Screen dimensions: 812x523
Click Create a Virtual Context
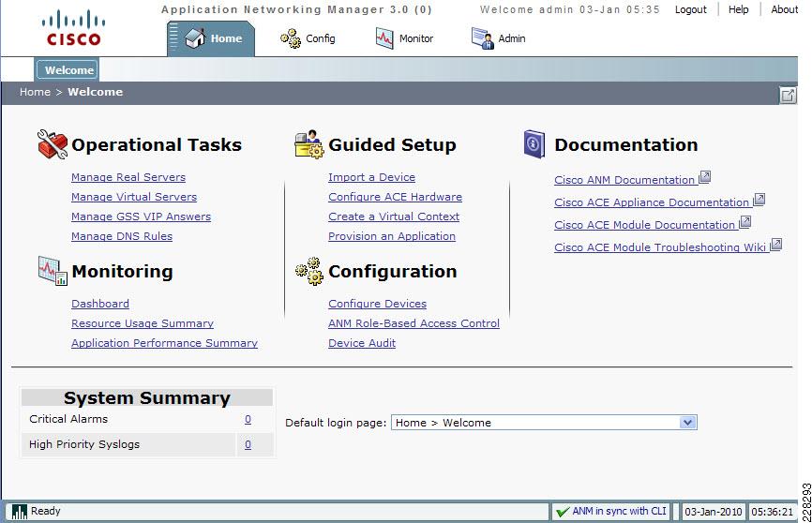(x=394, y=217)
